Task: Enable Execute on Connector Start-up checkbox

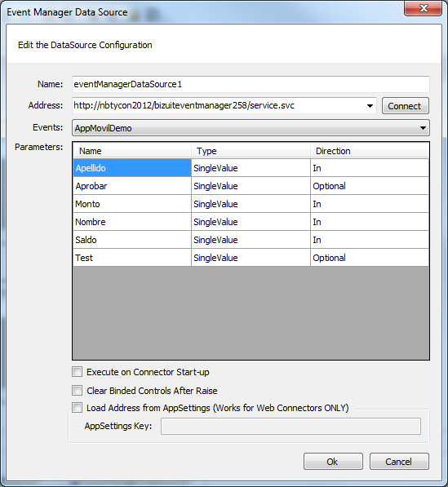Action: click(x=77, y=372)
